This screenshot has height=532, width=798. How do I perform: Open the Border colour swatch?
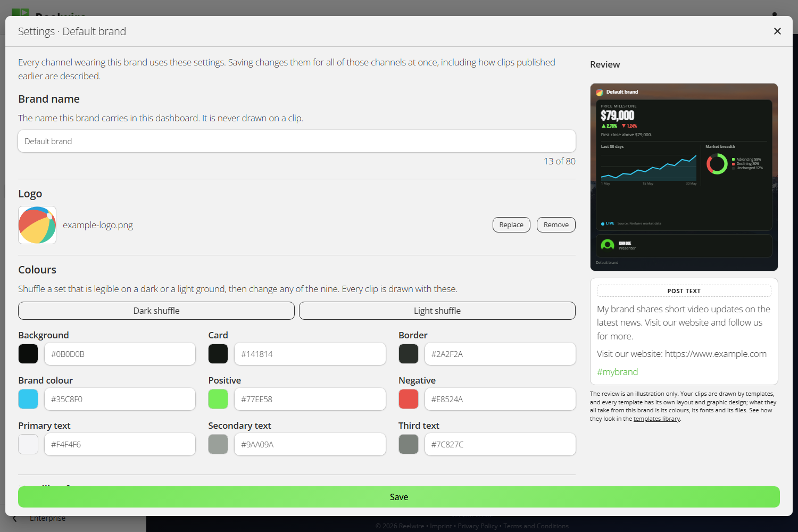point(409,354)
